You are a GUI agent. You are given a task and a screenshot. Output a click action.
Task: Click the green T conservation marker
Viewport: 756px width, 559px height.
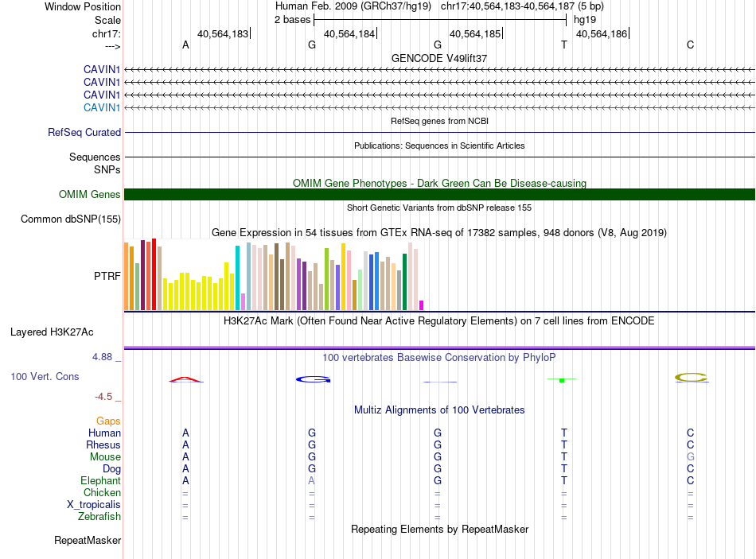pos(562,380)
